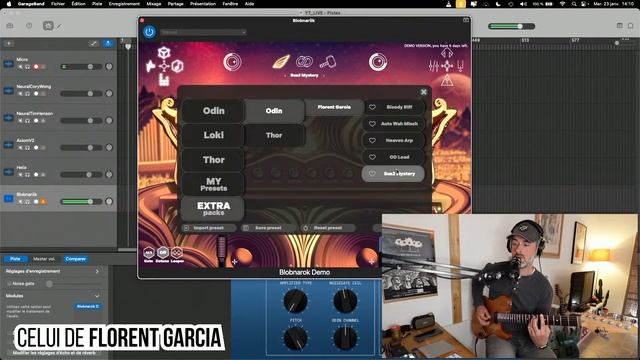Record-enable the Micro track
This screenshot has height=360, width=640.
[36, 67]
